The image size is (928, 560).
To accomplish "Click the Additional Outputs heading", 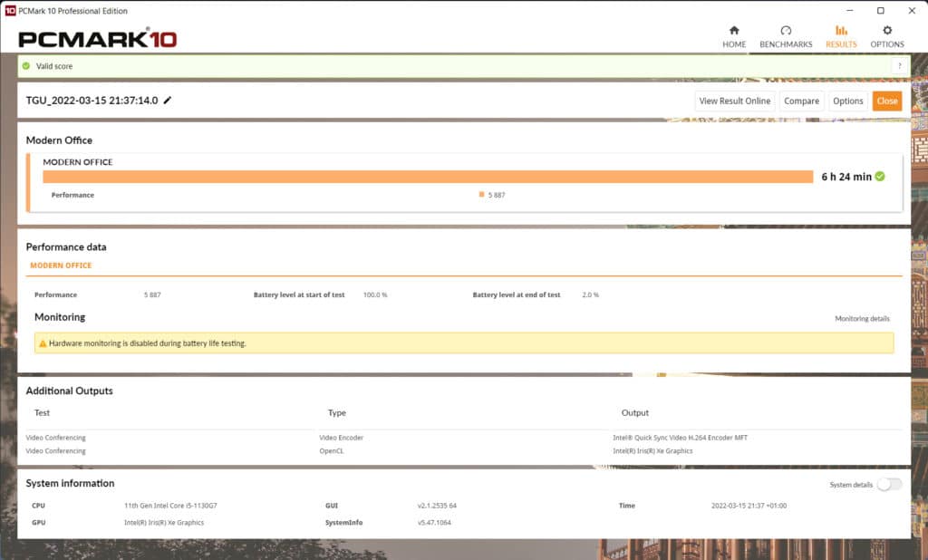I will point(69,391).
